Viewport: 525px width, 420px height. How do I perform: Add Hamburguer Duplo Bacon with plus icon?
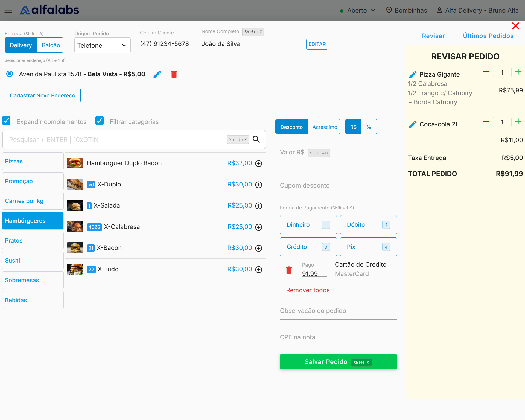pos(259,163)
